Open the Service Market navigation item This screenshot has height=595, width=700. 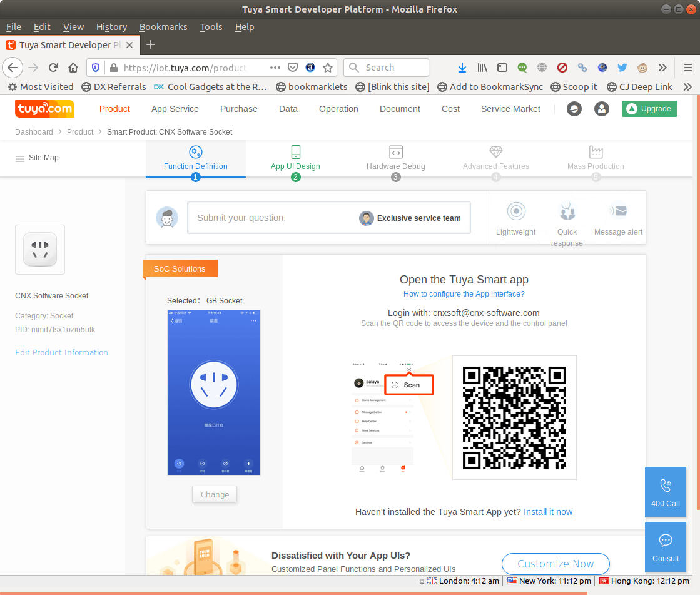click(510, 109)
